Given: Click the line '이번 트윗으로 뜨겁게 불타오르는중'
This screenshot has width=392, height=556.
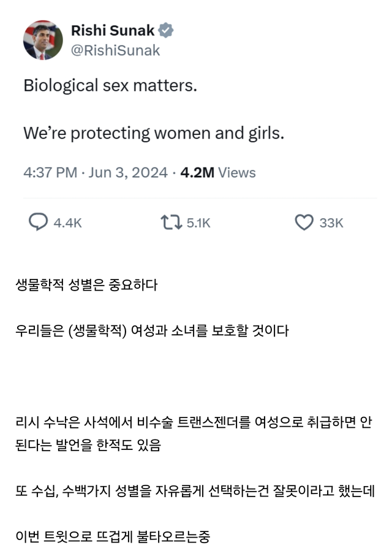Looking at the screenshot, I should tap(113, 536).
